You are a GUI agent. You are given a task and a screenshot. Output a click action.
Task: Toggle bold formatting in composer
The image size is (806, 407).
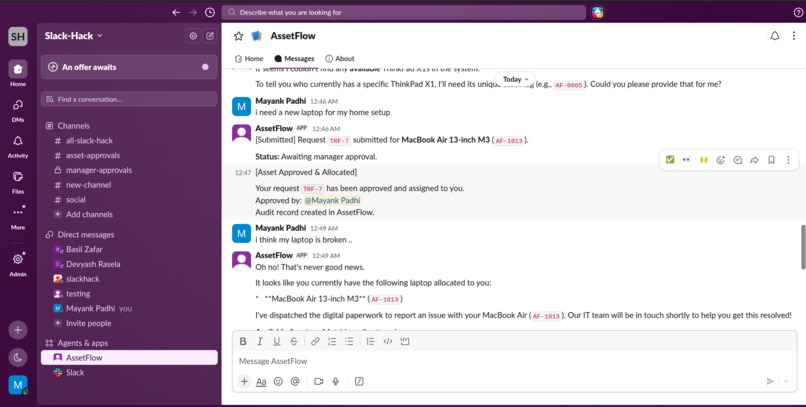243,341
